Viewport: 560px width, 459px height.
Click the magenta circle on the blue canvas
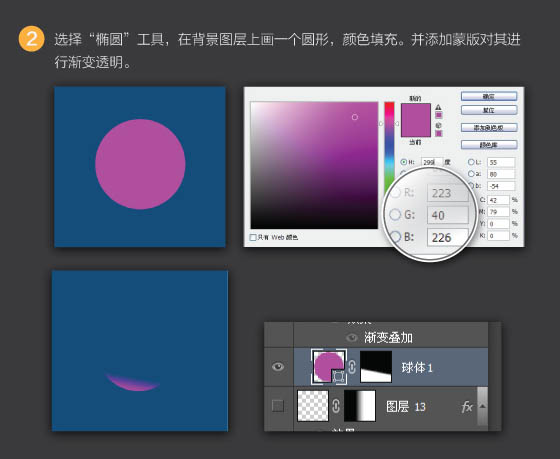tap(140, 164)
